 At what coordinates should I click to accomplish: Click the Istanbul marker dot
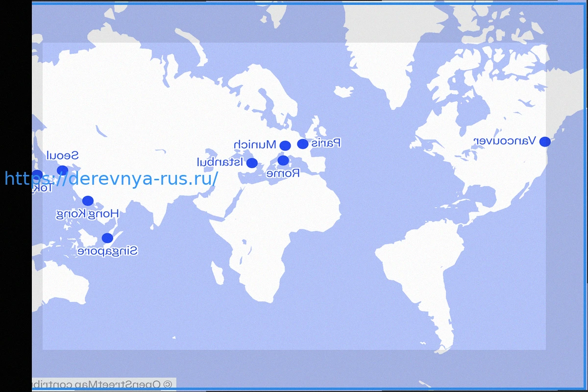pos(252,163)
